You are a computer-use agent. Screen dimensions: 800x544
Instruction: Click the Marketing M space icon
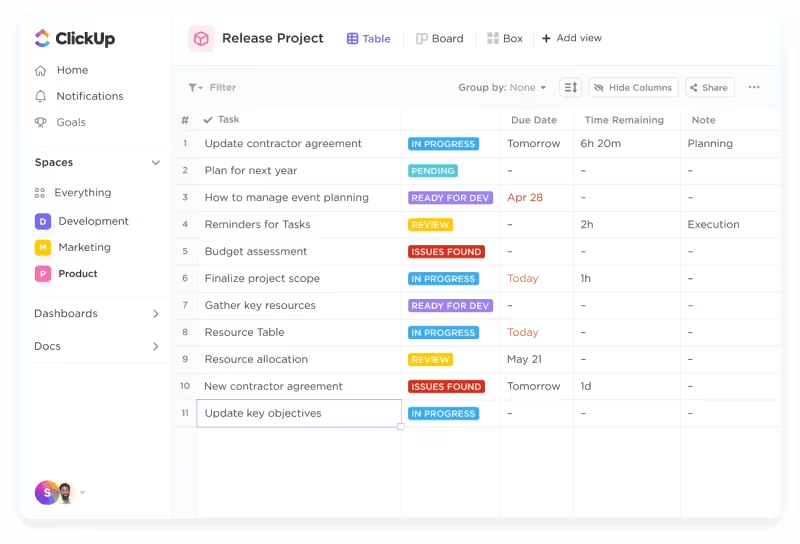(43, 248)
